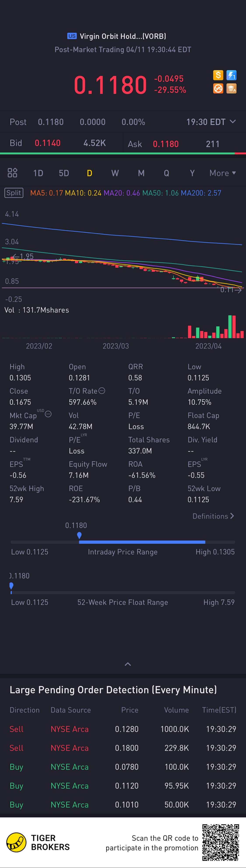246x868 pixels.
Task: Select the weekly W chart tab
Action: pyautogui.click(x=115, y=173)
